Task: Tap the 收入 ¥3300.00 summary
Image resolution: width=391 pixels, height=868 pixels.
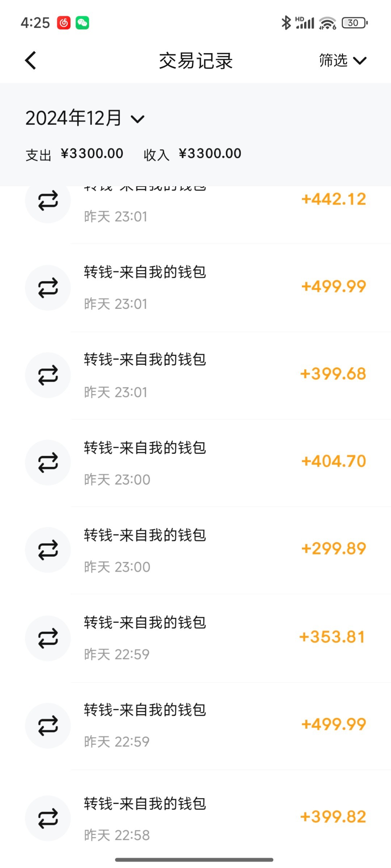Action: [192, 154]
